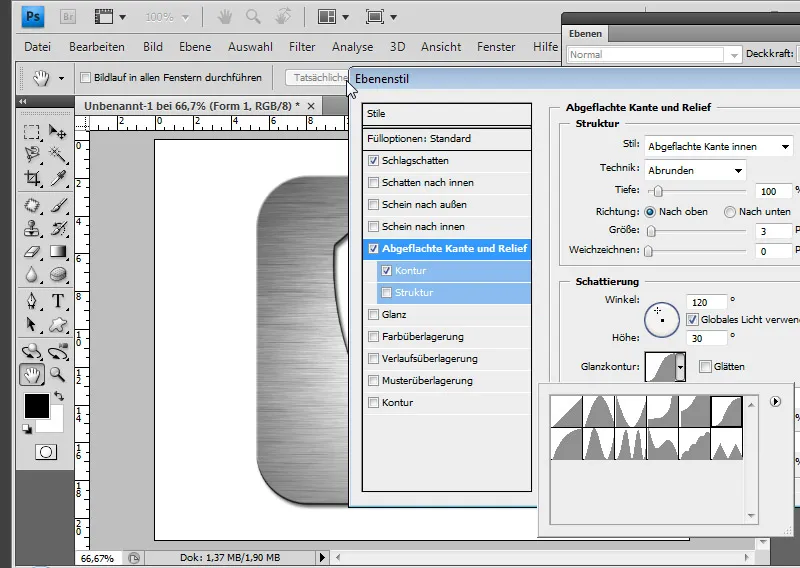The image size is (800, 568).
Task: Expand the Technik dropdown showing Abrunden
Action: point(695,171)
